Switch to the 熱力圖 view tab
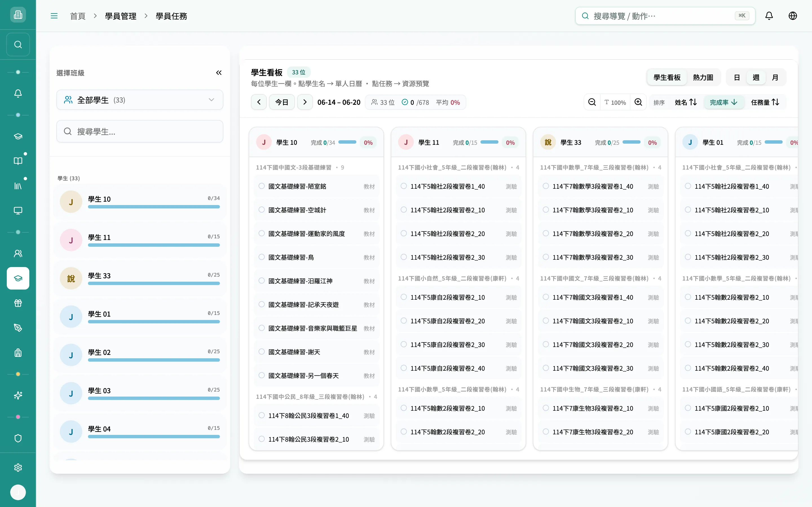This screenshot has height=507, width=812. 703,77
